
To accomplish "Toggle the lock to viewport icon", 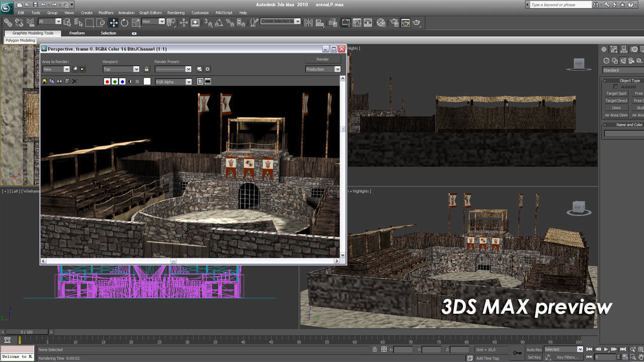I will 147,69.
